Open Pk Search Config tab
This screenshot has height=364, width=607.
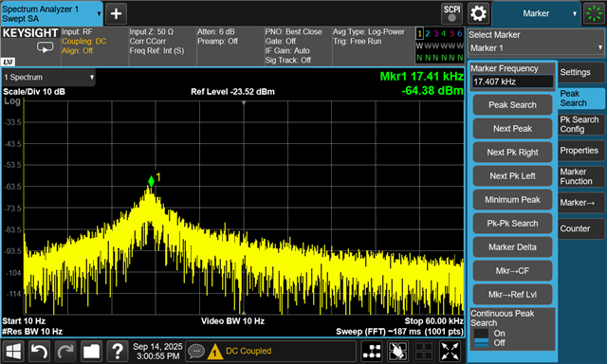click(x=581, y=124)
